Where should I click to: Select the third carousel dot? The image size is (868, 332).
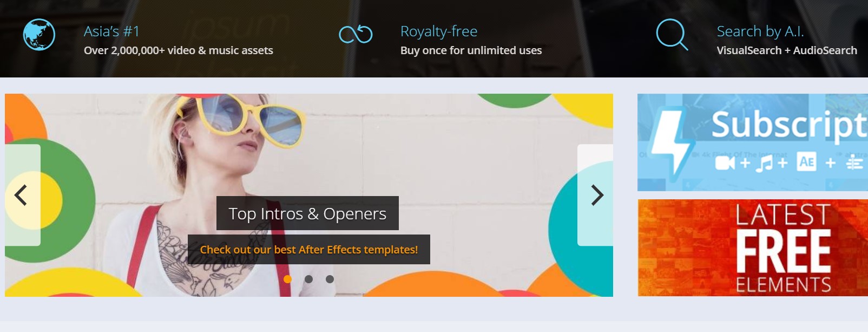[x=330, y=279]
